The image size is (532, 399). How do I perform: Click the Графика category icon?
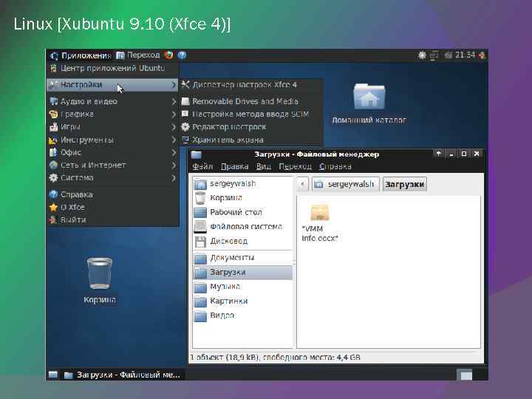point(53,114)
